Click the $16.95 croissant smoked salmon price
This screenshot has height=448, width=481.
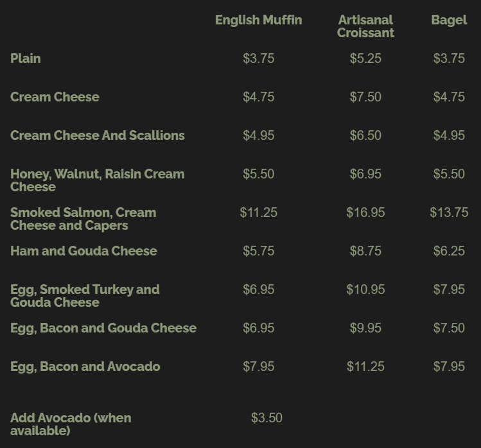(365, 212)
